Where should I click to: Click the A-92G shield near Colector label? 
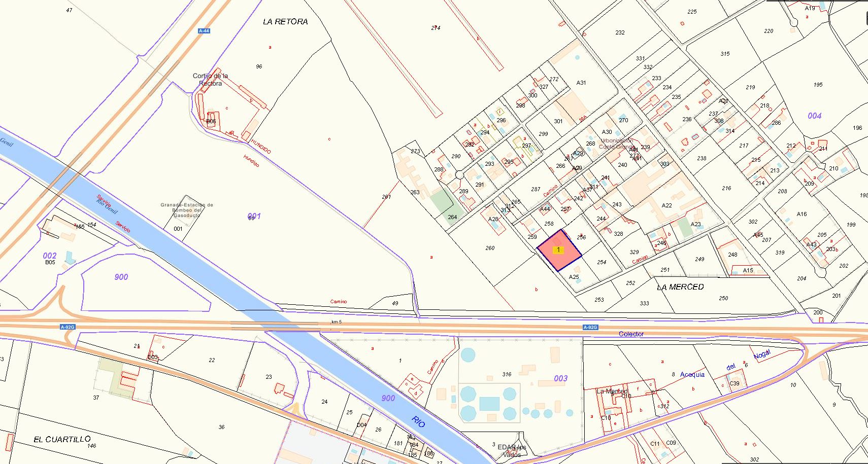tap(590, 328)
